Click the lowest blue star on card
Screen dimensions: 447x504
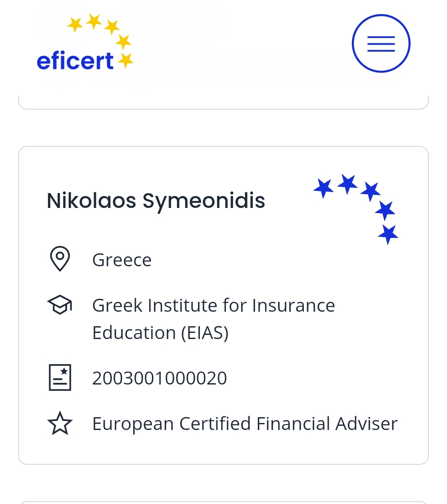point(388,234)
